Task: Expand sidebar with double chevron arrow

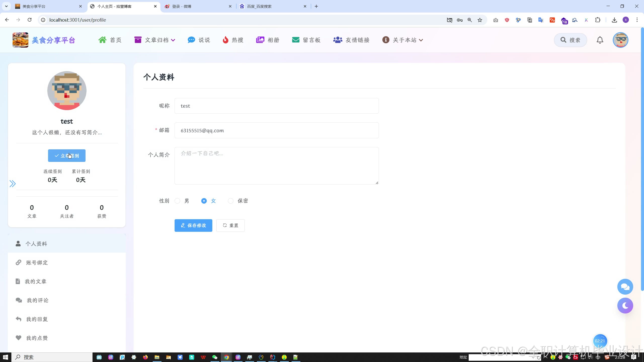Action: pos(13,184)
